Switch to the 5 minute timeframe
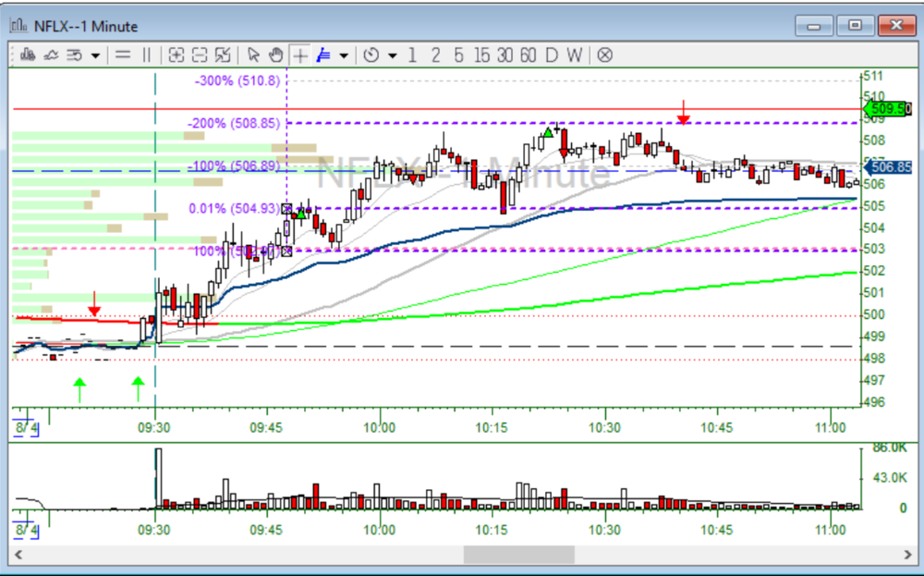 click(458, 55)
